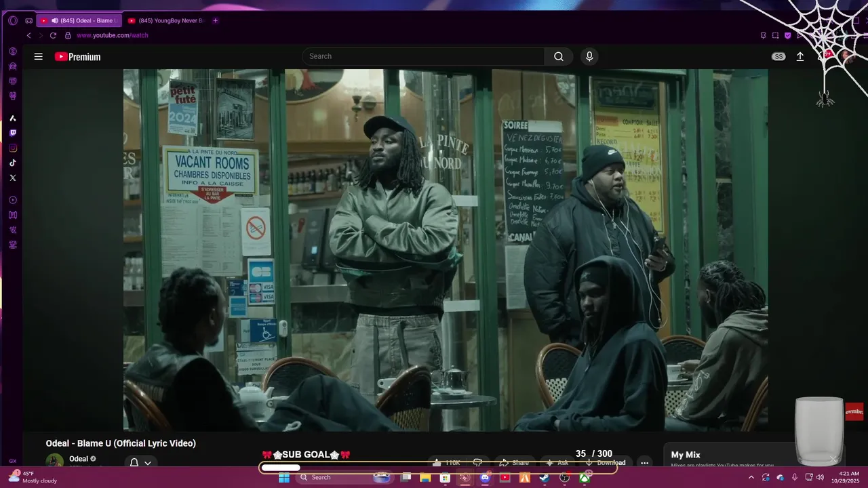868x488 pixels.
Task: Go back with the browser back arrow
Action: coord(28,35)
